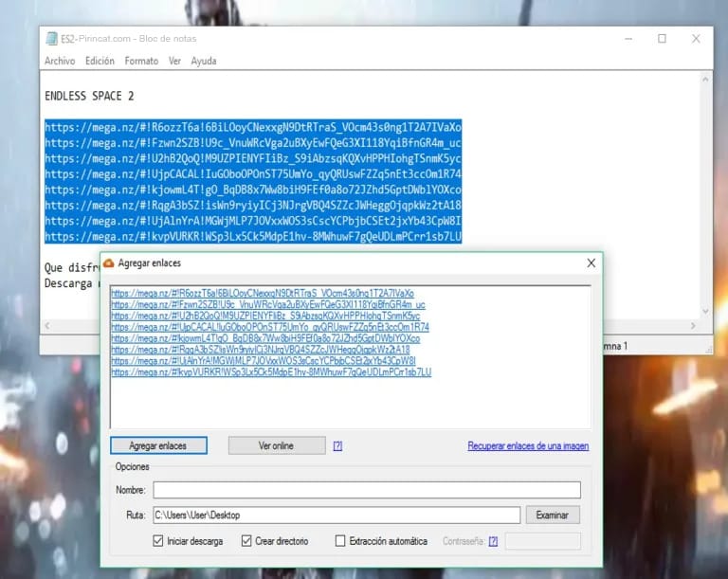Click the ENDLESS SPACE 2 text in Notepad

pos(89,96)
